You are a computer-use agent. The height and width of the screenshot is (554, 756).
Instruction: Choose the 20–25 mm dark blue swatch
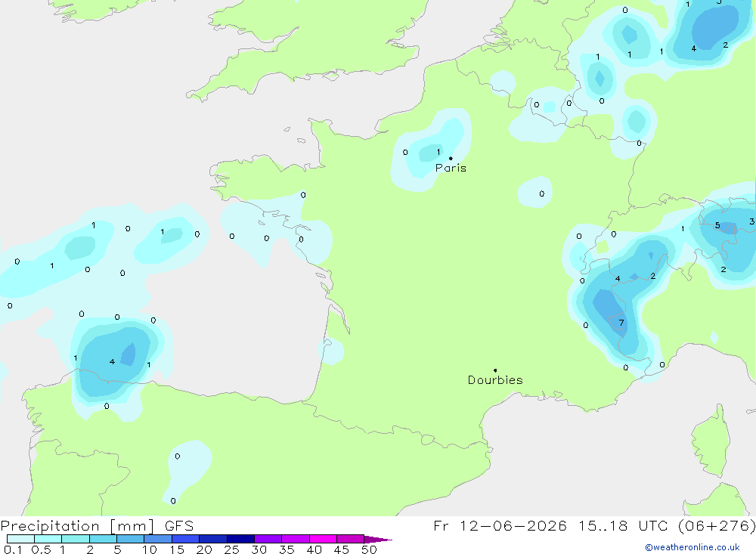click(x=213, y=539)
